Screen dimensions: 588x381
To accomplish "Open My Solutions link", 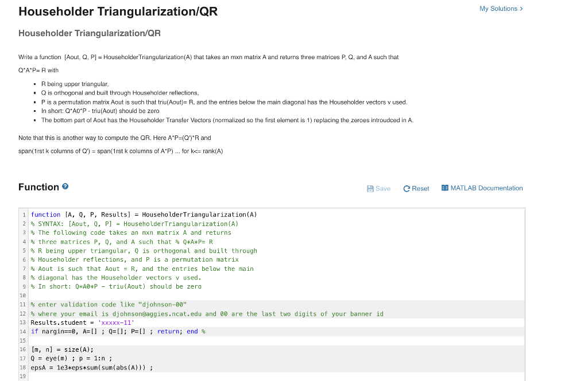I will pyautogui.click(x=499, y=9).
